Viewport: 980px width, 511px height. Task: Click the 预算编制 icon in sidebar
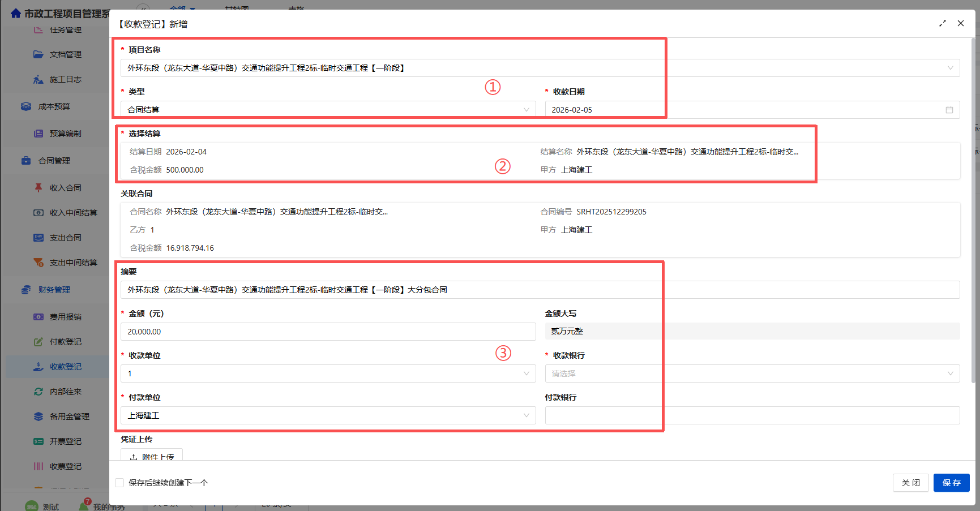[x=38, y=134]
